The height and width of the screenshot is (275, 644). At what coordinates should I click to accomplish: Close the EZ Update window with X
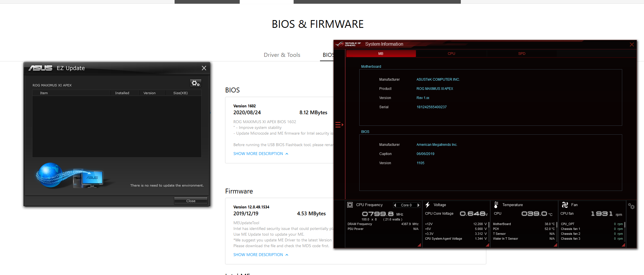click(x=204, y=68)
